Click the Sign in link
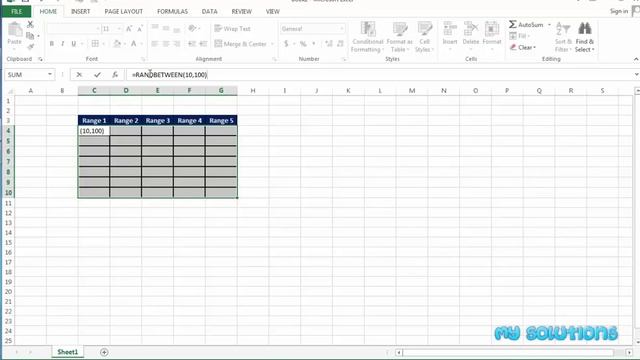Image resolution: width=640 pixels, height=360 pixels. tap(619, 11)
